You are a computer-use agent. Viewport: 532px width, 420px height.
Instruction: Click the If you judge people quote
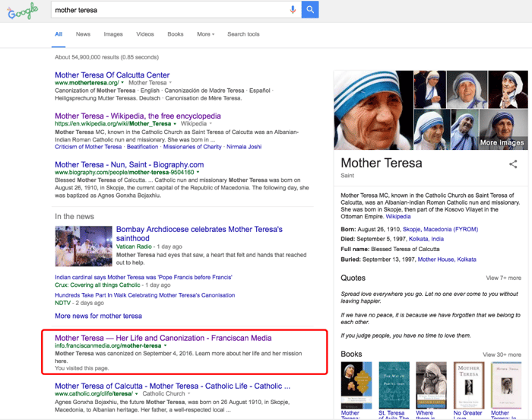406,336
